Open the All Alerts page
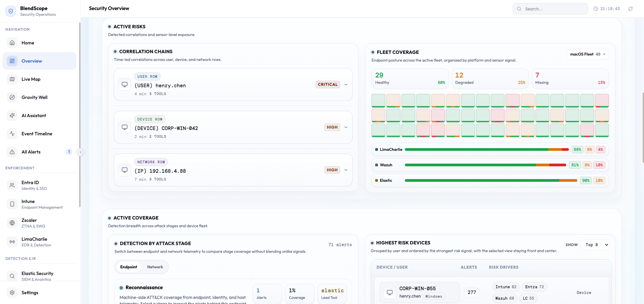 [40, 152]
